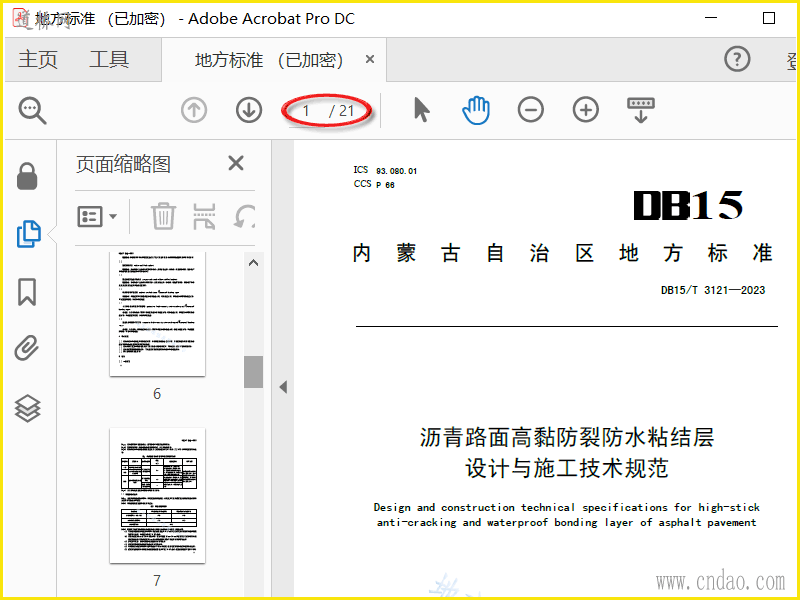The image size is (800, 600).
Task: Close the 页面缩略图 panel
Action: tap(236, 163)
